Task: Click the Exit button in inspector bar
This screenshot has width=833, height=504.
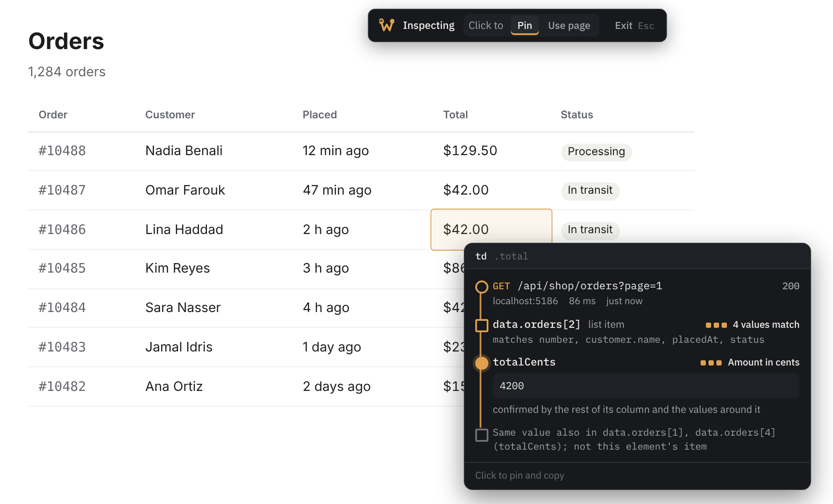Action: (634, 25)
